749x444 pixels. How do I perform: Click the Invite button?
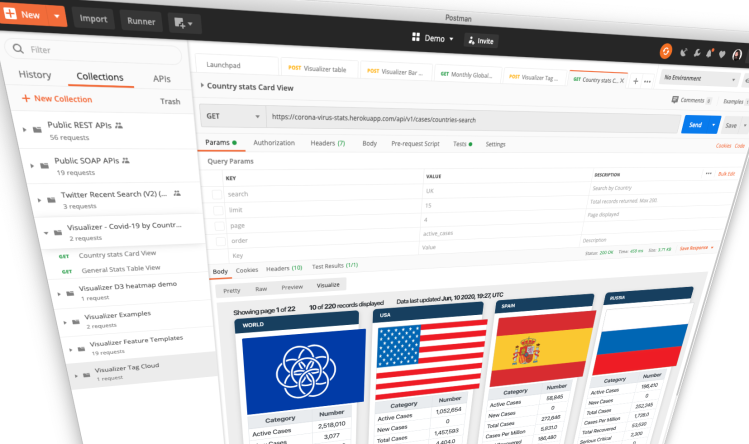click(x=481, y=41)
